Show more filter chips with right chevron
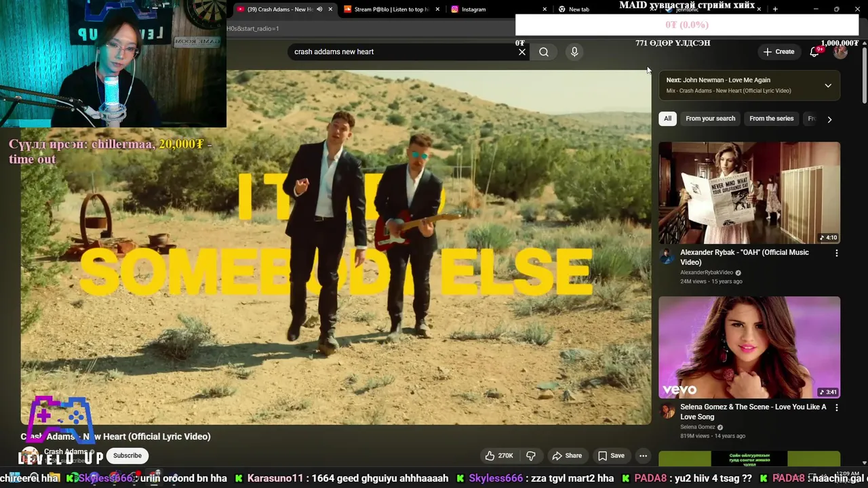 coord(829,119)
